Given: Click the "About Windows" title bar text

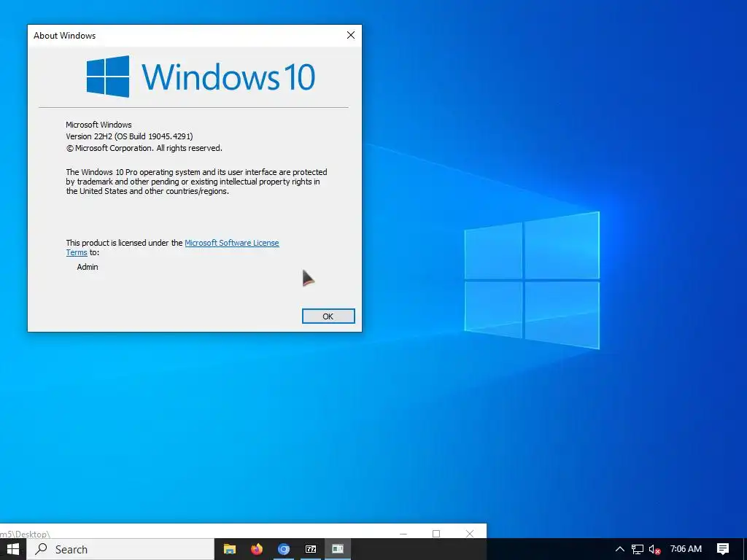Looking at the screenshot, I should tap(64, 36).
